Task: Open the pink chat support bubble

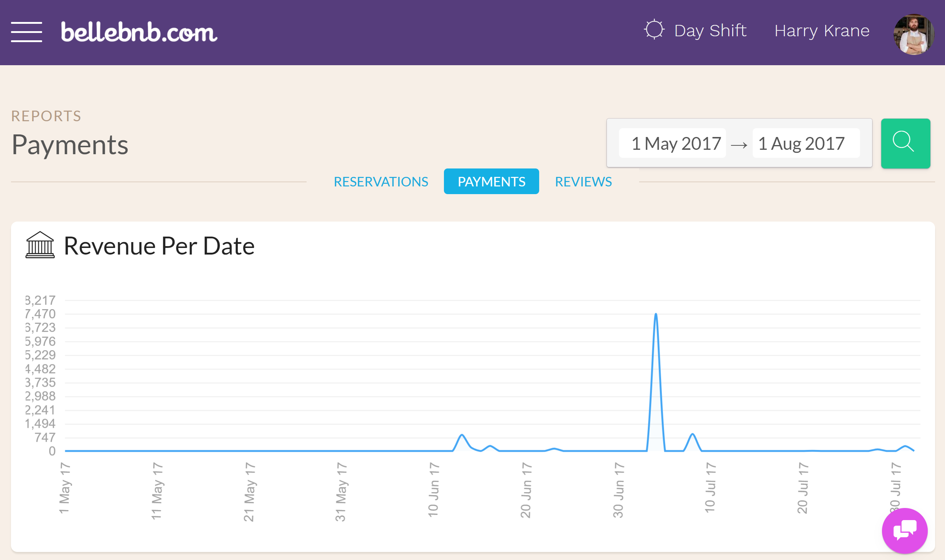Action: [905, 531]
